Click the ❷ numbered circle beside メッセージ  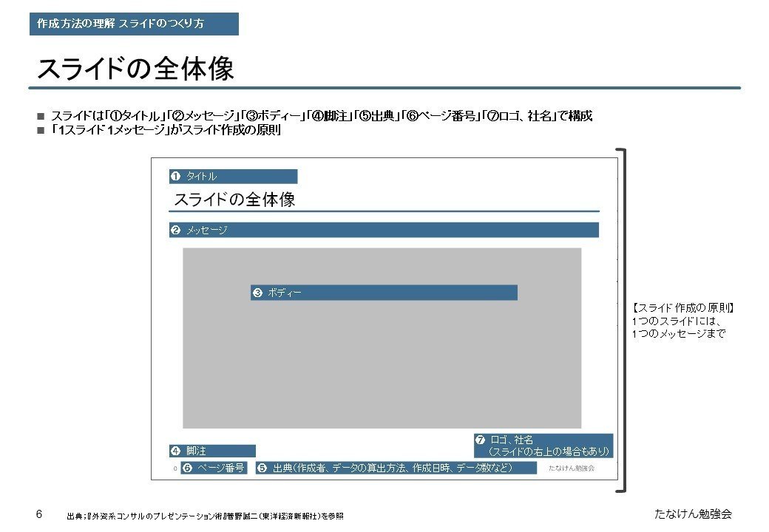pyautogui.click(x=176, y=230)
